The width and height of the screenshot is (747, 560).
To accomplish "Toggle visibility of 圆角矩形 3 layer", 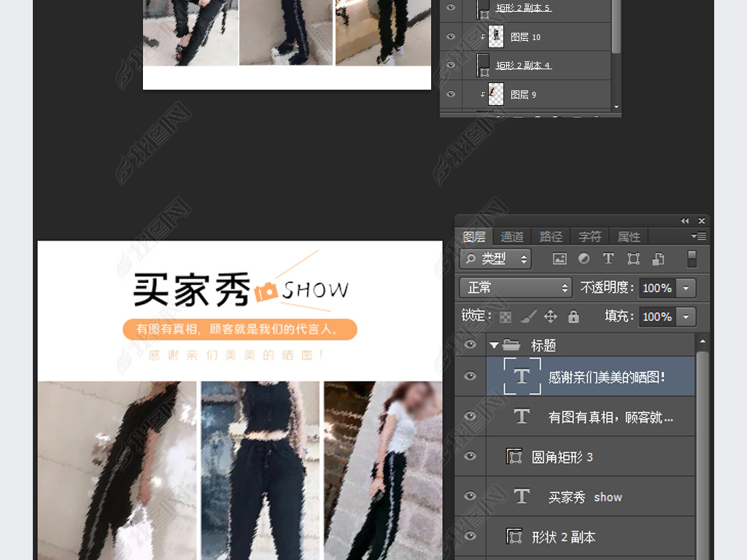I will (x=470, y=456).
